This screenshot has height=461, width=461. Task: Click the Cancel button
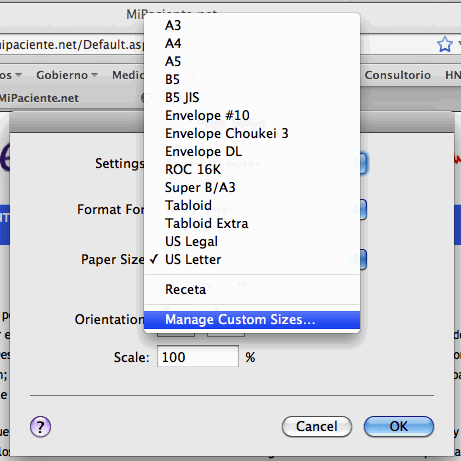(x=317, y=426)
